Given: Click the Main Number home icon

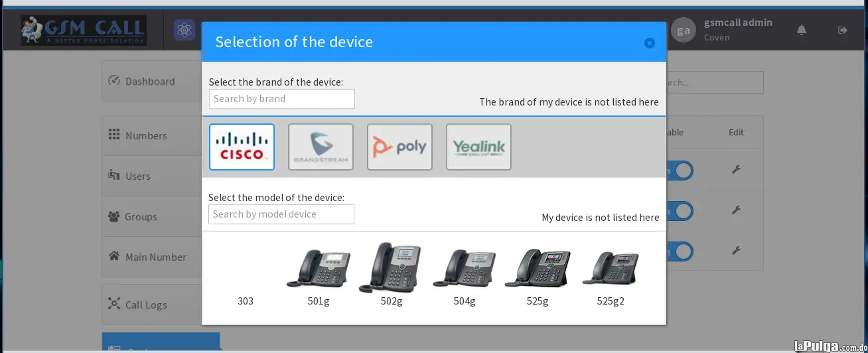Looking at the screenshot, I should (x=113, y=256).
